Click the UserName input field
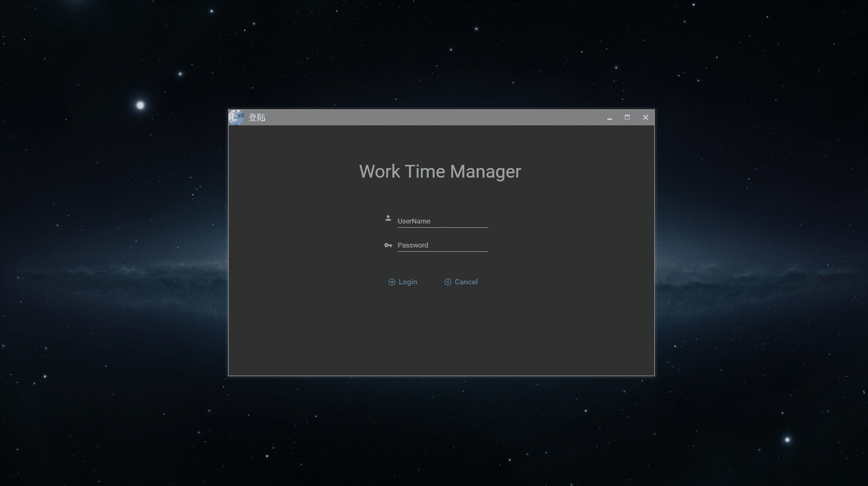Screen dimensions: 868x486 pos(443,221)
